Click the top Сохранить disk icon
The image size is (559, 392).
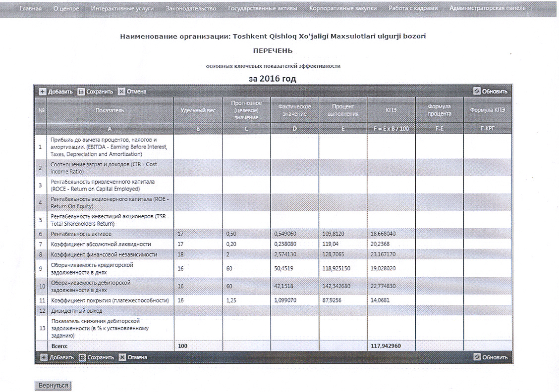(x=81, y=92)
